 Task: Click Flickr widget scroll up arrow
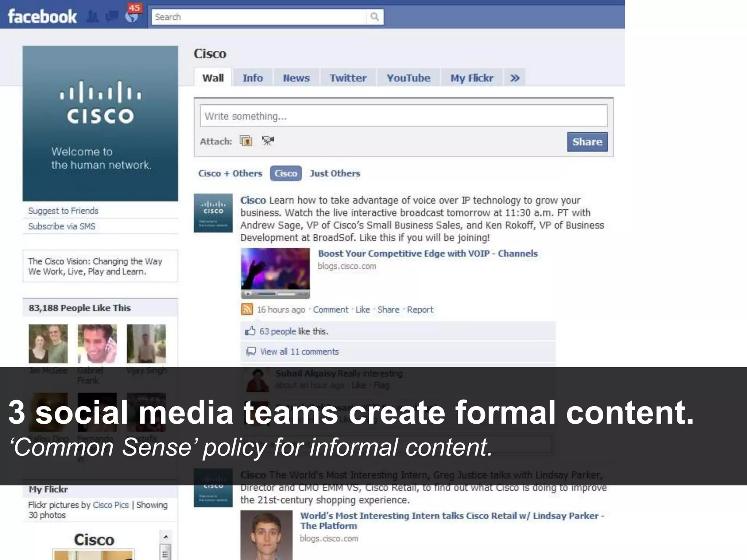pos(165,537)
